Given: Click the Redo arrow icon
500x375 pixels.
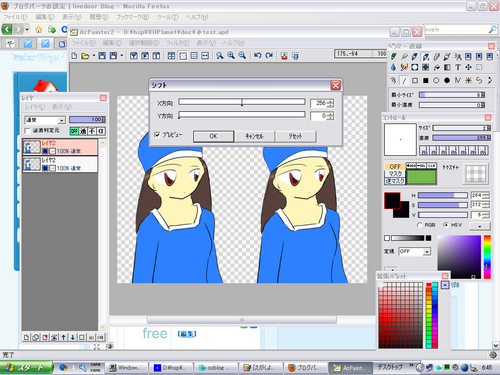Looking at the screenshot, I should pyautogui.click(x=269, y=56).
